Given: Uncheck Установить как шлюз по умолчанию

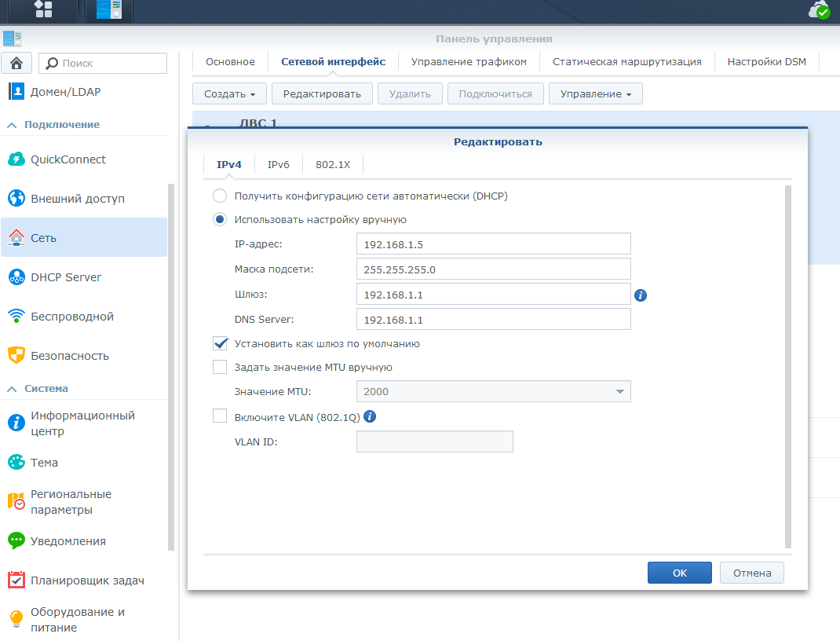Looking at the screenshot, I should pos(220,343).
